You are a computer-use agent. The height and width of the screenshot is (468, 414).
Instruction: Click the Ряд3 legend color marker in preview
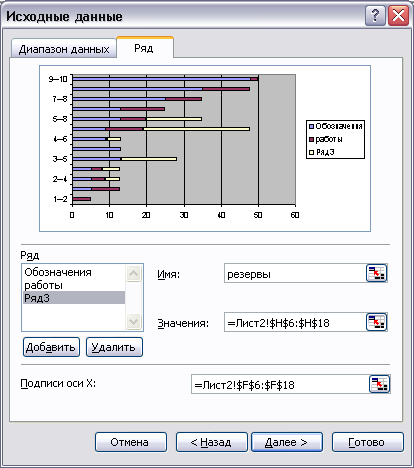(x=312, y=152)
